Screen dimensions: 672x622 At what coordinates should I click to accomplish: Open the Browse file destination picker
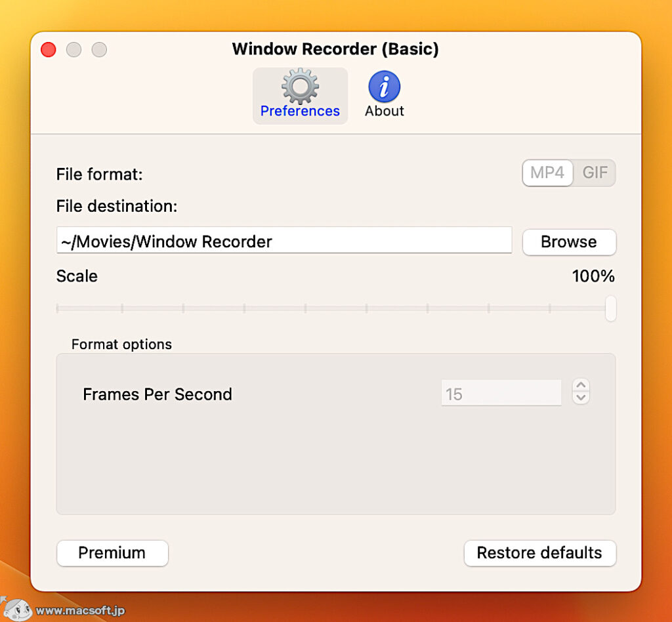click(x=568, y=242)
